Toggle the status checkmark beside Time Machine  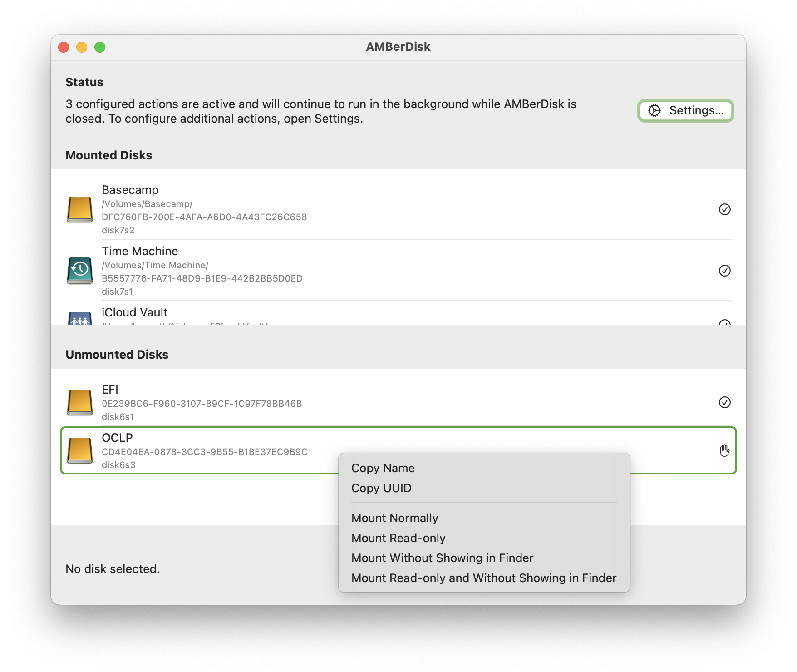point(725,271)
